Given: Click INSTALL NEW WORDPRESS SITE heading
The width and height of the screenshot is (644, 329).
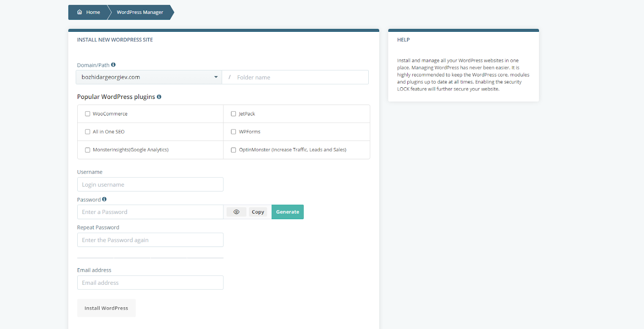Looking at the screenshot, I should tap(115, 40).
